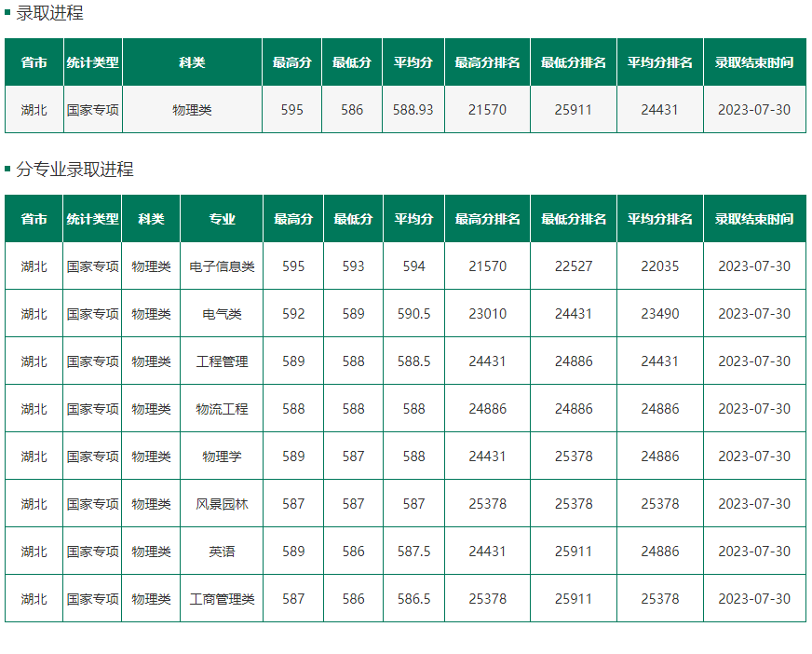The width and height of the screenshot is (812, 654).
Task: Click the rank value '22527'
Action: pyautogui.click(x=574, y=266)
